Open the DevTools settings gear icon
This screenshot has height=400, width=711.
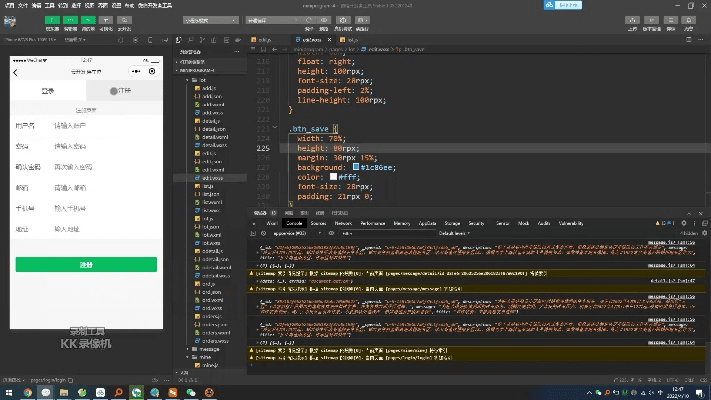click(684, 222)
